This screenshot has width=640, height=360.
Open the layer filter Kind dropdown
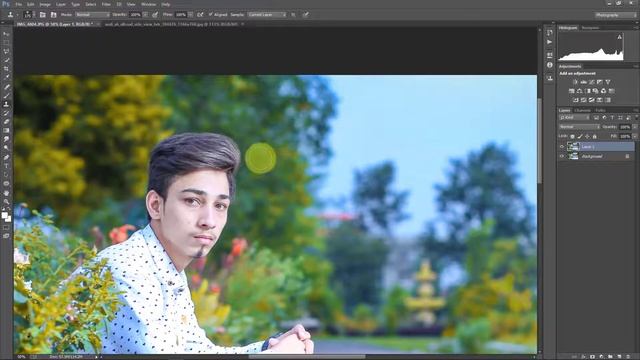click(575, 118)
